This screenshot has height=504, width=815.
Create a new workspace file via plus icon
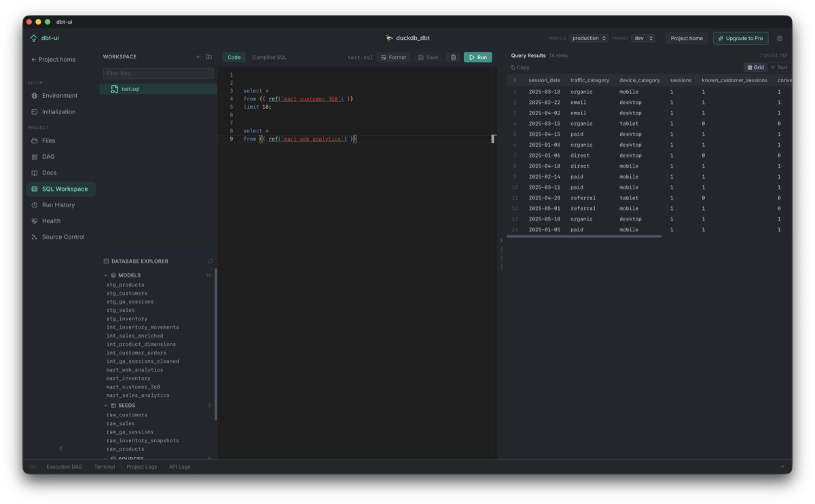(198, 57)
